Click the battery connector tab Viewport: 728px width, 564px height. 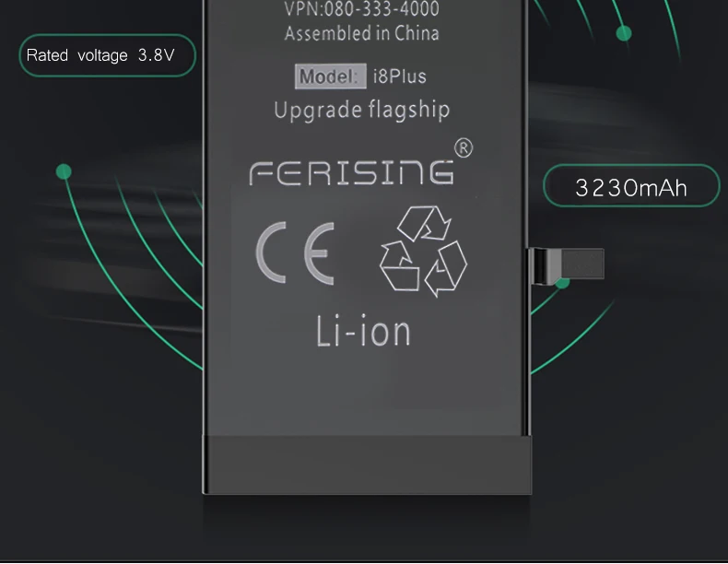point(567,265)
